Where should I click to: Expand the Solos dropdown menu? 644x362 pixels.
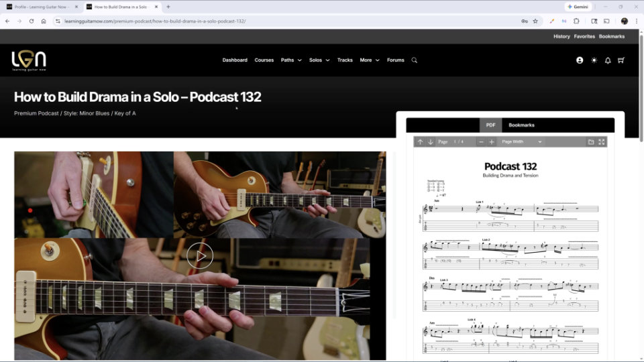pyautogui.click(x=319, y=60)
